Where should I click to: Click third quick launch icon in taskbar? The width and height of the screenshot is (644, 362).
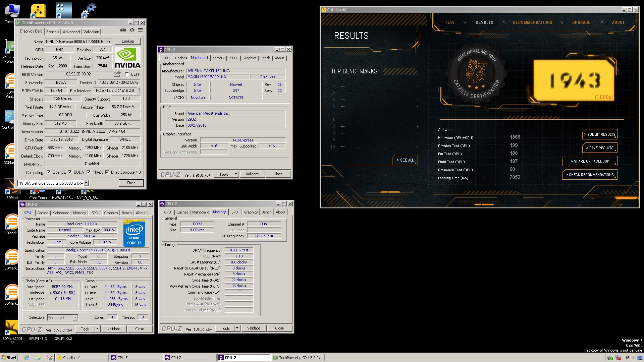click(49, 358)
